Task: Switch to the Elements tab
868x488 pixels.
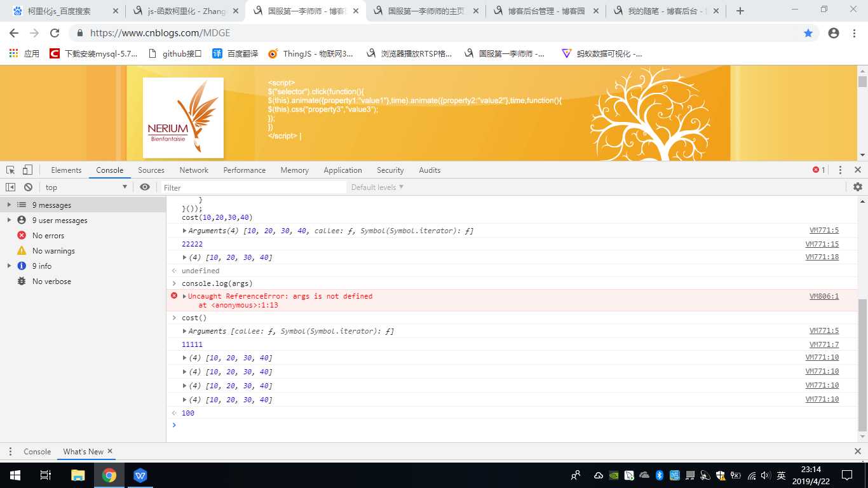Action: tap(66, 170)
